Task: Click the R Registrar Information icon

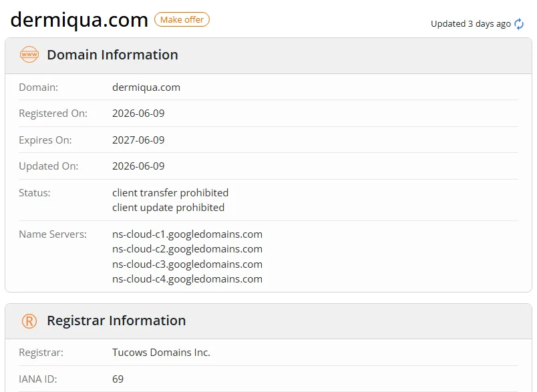Action: (x=29, y=321)
